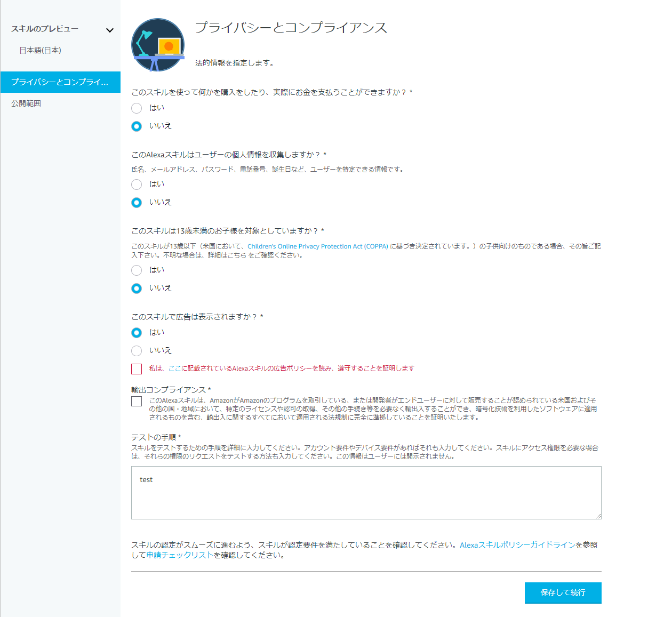Select はい for the under-13 children question

(x=137, y=270)
